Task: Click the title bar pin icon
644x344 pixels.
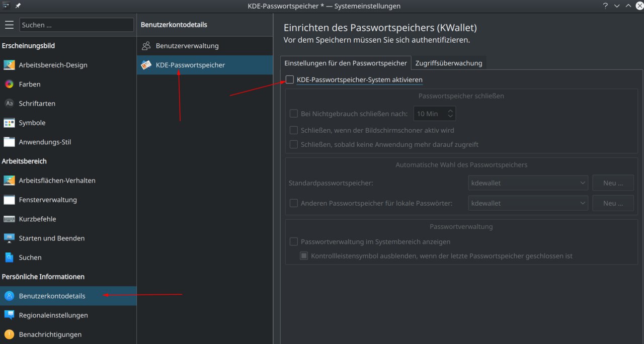Action: click(x=18, y=6)
